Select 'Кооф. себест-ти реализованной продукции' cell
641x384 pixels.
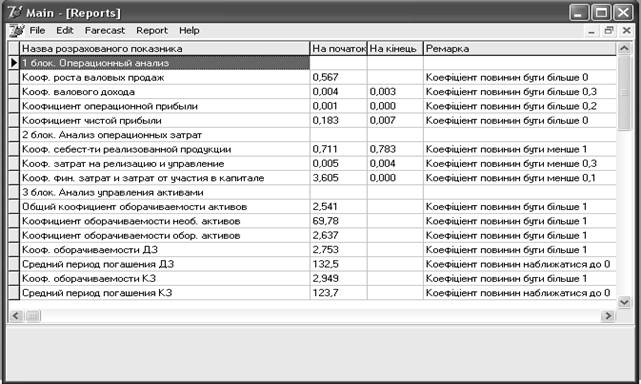click(x=165, y=149)
